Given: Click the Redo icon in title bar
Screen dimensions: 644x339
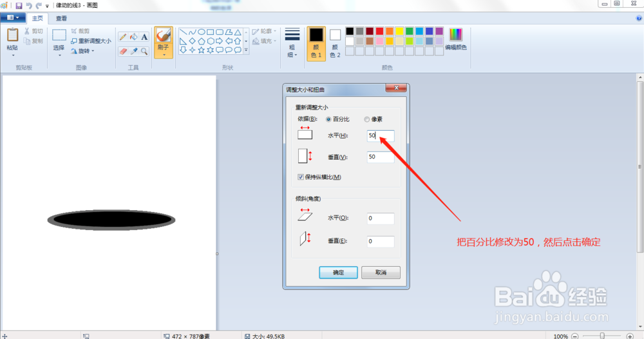Looking at the screenshot, I should coord(39,6).
